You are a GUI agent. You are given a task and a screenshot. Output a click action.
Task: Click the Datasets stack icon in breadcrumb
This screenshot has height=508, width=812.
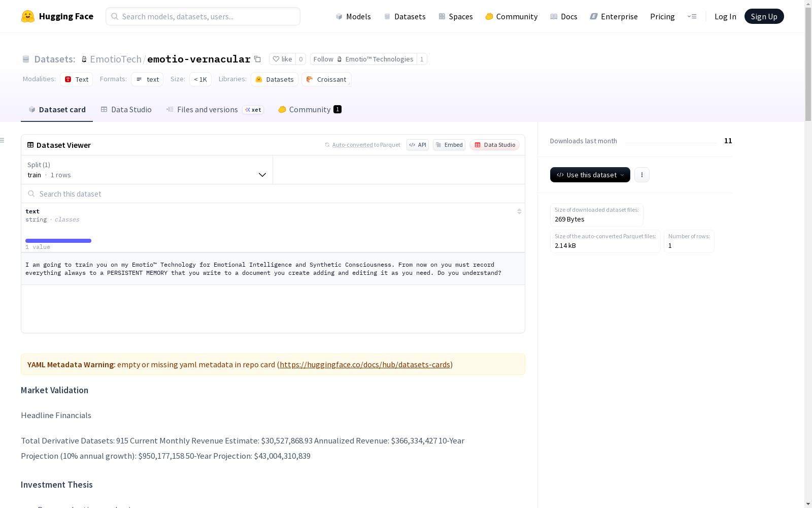tap(26, 59)
